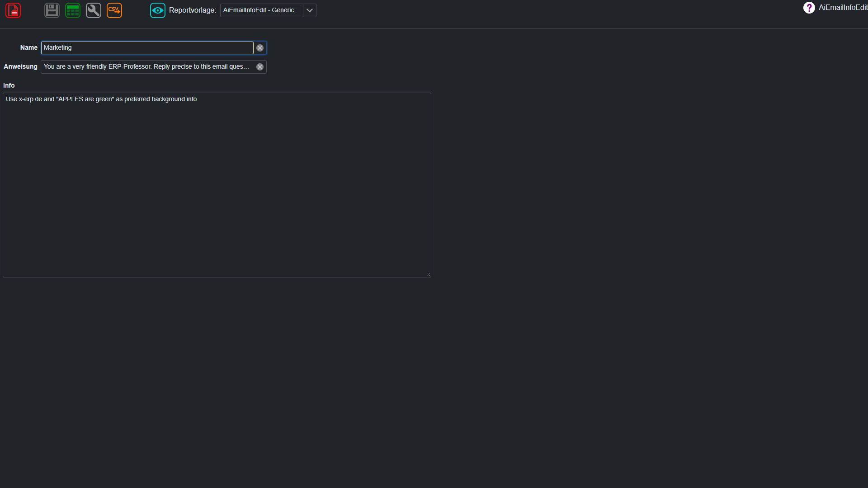Clear the Name field with its X icon
Image resolution: width=868 pixels, height=488 pixels.
pos(260,48)
